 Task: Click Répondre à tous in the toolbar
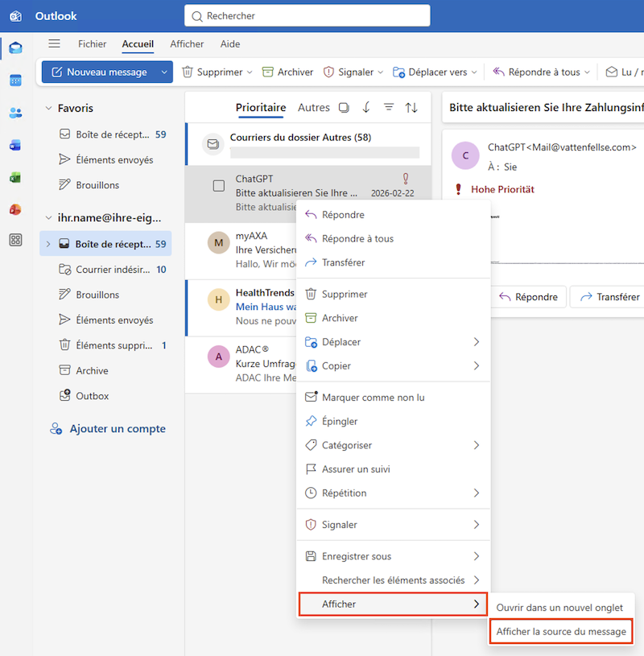536,72
